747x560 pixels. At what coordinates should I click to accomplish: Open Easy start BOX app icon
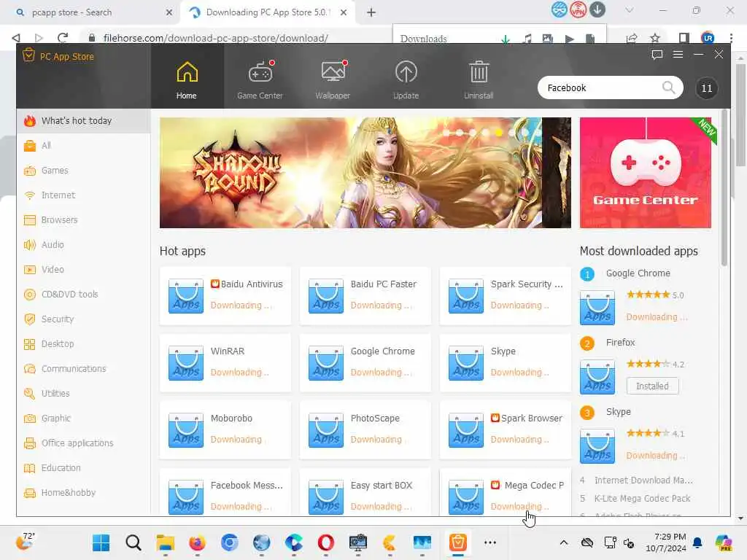click(326, 497)
